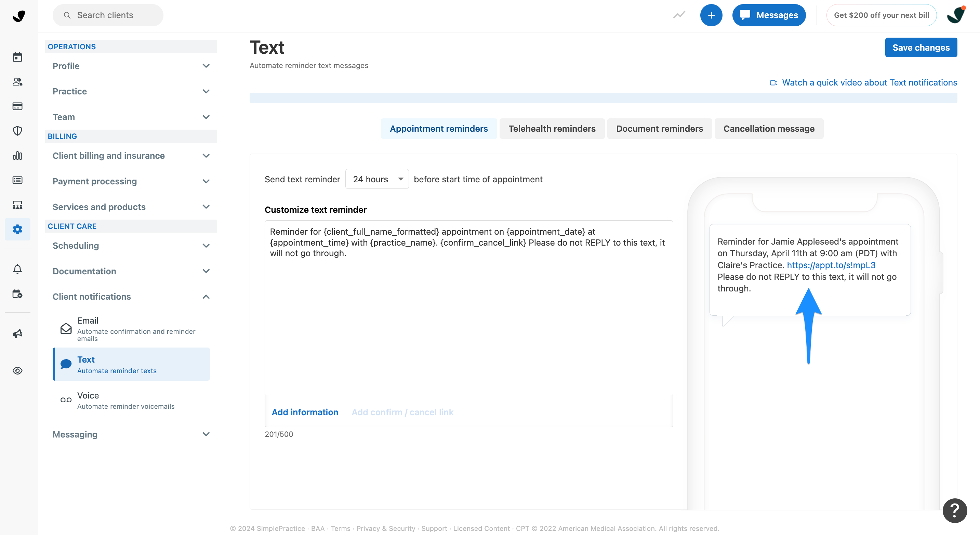
Task: Click Save changes button
Action: coord(921,48)
